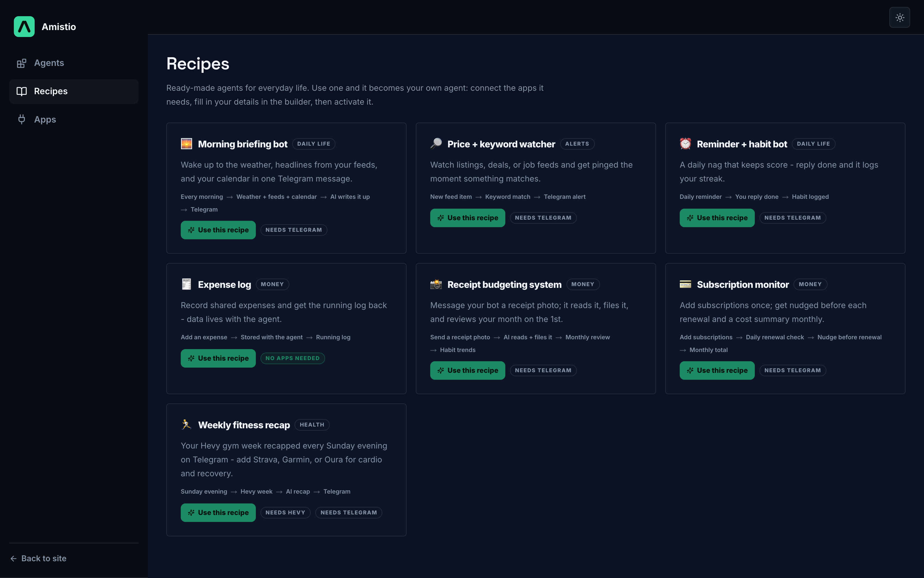Click NEEDS TELEGRAM badge on Price watcher
The image size is (924, 578).
543,218
